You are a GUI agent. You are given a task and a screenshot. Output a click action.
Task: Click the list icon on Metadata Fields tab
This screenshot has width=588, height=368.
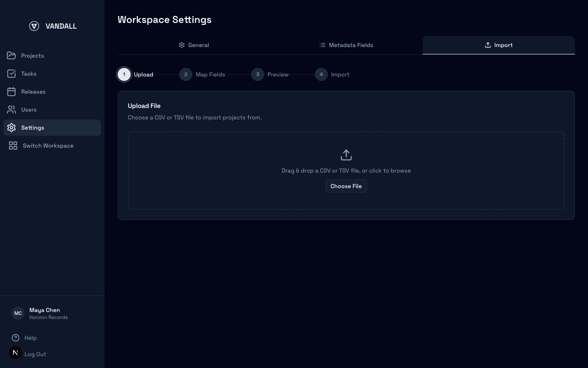323,45
